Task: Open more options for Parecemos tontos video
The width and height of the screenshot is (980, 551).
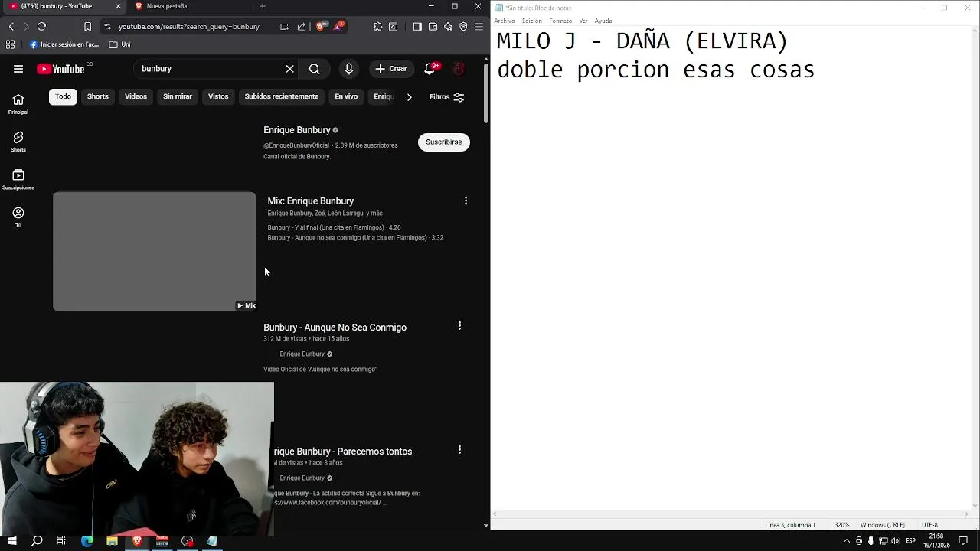Action: [459, 450]
